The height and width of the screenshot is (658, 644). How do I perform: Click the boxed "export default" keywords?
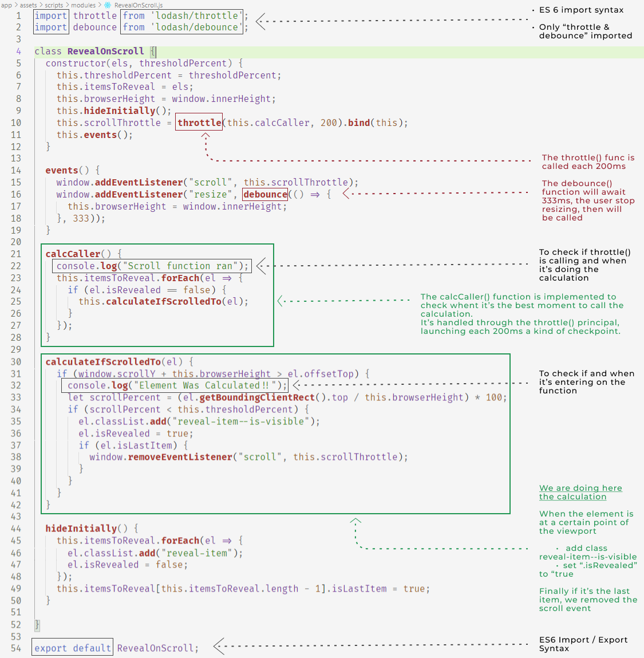[72, 648]
